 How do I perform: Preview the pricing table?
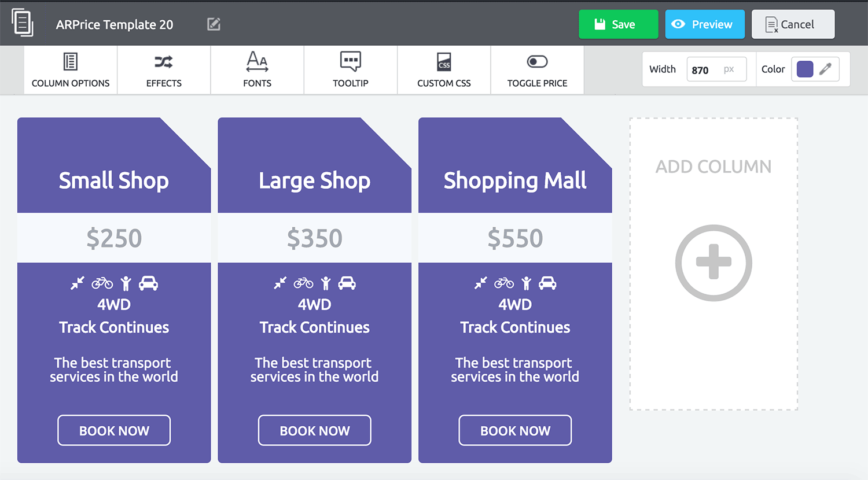704,24
